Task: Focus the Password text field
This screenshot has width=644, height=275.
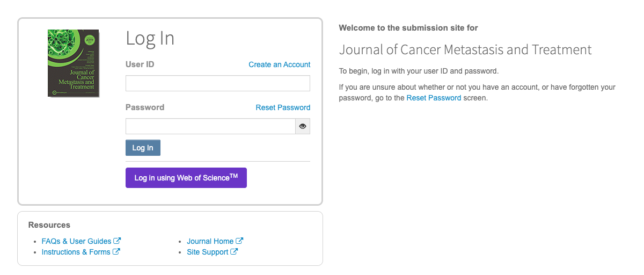Action: [x=210, y=126]
